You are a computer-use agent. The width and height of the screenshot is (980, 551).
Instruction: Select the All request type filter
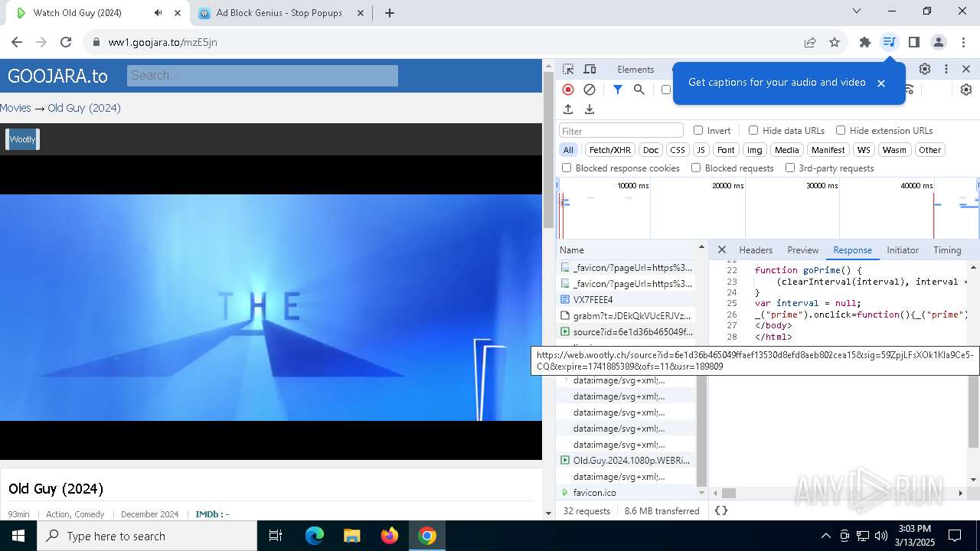pyautogui.click(x=568, y=150)
